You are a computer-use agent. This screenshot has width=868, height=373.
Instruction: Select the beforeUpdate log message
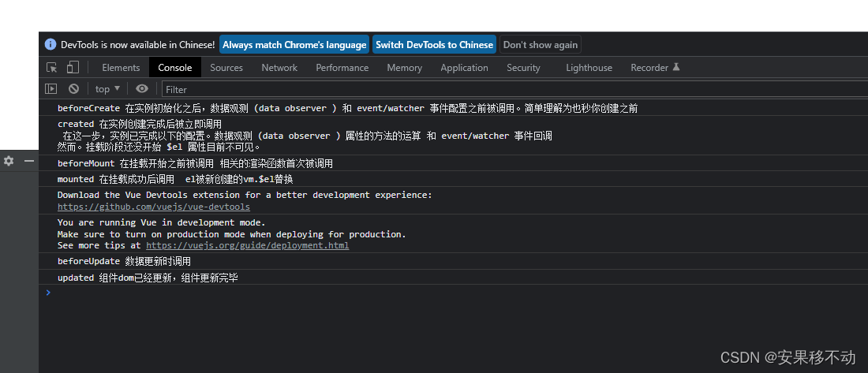[x=124, y=261]
